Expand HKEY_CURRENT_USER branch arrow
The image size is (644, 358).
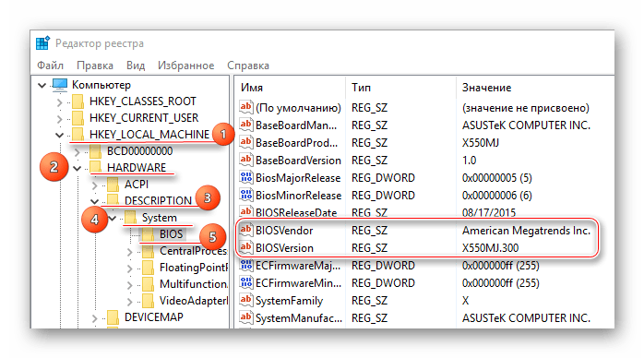pyautogui.click(x=60, y=119)
